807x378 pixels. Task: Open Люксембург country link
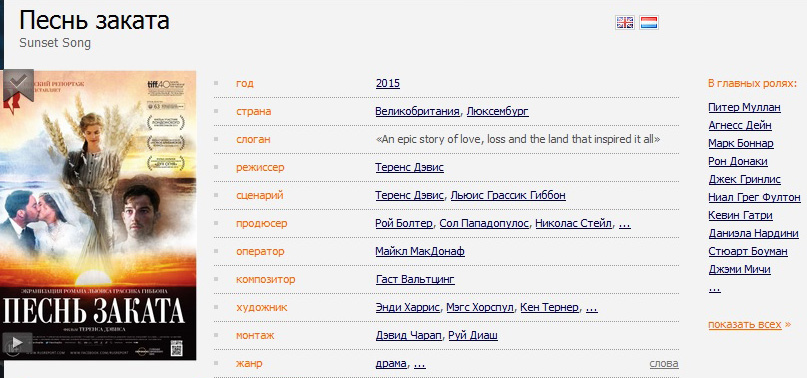(x=497, y=111)
